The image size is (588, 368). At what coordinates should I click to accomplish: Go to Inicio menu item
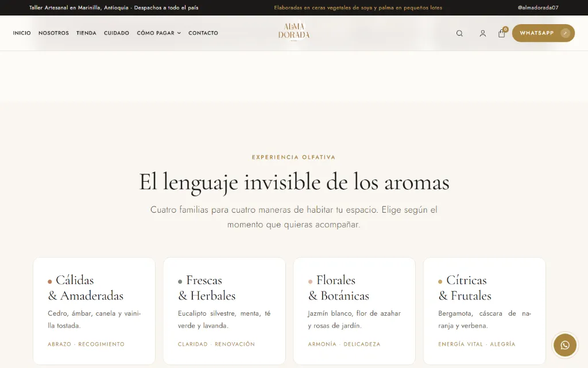pyautogui.click(x=22, y=33)
